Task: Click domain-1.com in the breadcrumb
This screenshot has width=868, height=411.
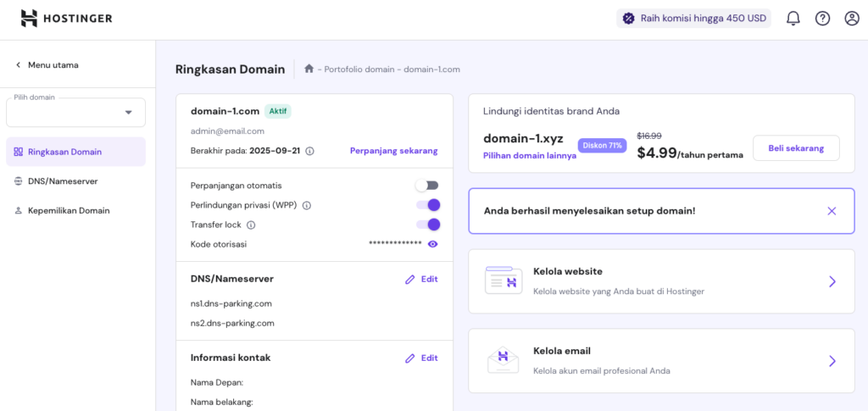Action: (431, 69)
